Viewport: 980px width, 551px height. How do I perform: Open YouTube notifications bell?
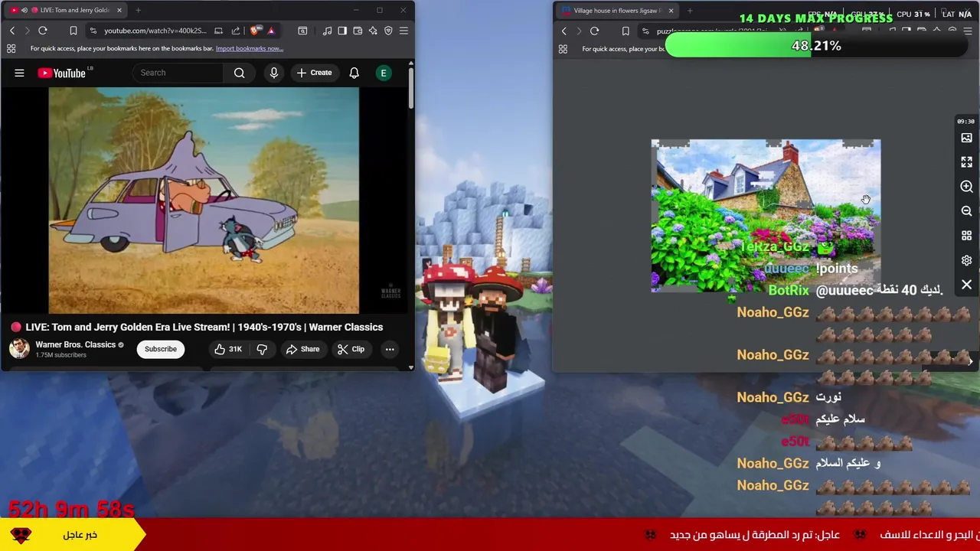(354, 73)
